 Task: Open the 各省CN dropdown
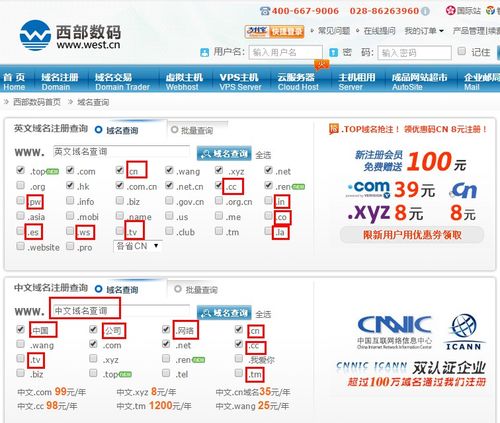click(x=137, y=246)
